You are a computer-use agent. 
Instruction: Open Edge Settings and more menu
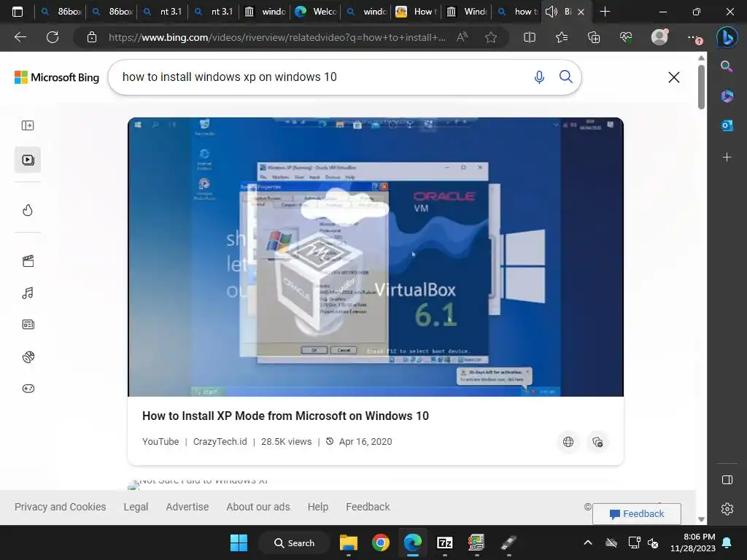[x=694, y=38]
